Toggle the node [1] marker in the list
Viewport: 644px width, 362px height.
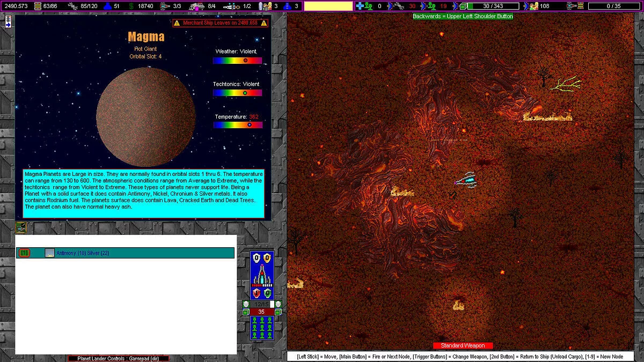(24, 253)
